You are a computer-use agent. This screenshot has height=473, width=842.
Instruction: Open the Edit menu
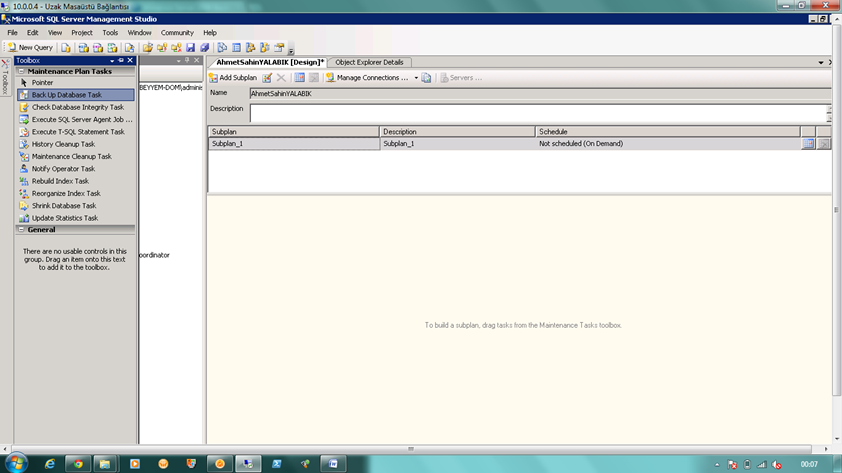tap(32, 33)
